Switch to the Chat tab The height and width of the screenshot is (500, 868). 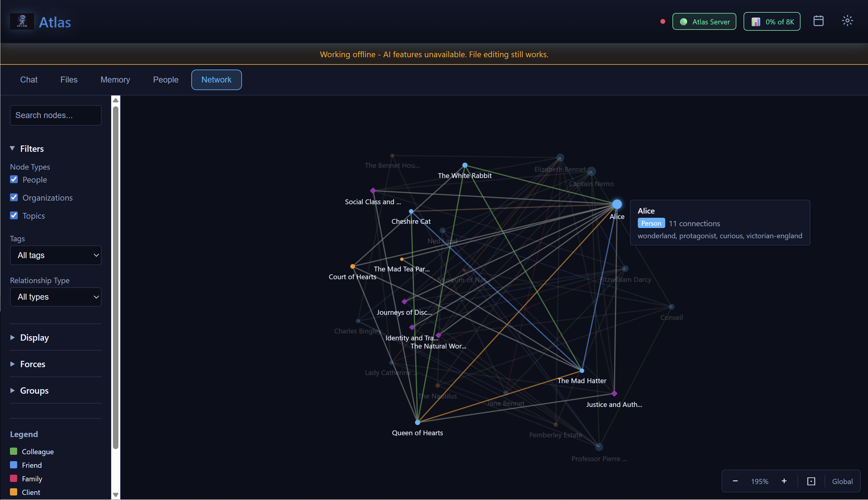(x=29, y=79)
